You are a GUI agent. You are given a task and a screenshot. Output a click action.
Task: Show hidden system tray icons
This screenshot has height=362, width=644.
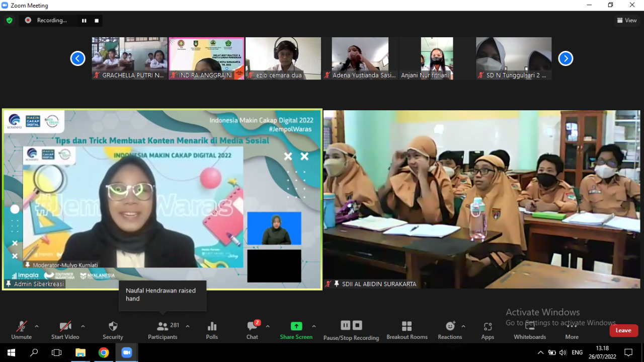[540, 352]
